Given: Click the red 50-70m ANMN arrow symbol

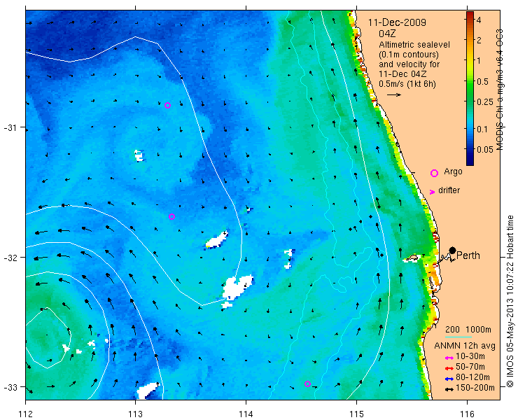Looking at the screenshot, I should pos(449,368).
